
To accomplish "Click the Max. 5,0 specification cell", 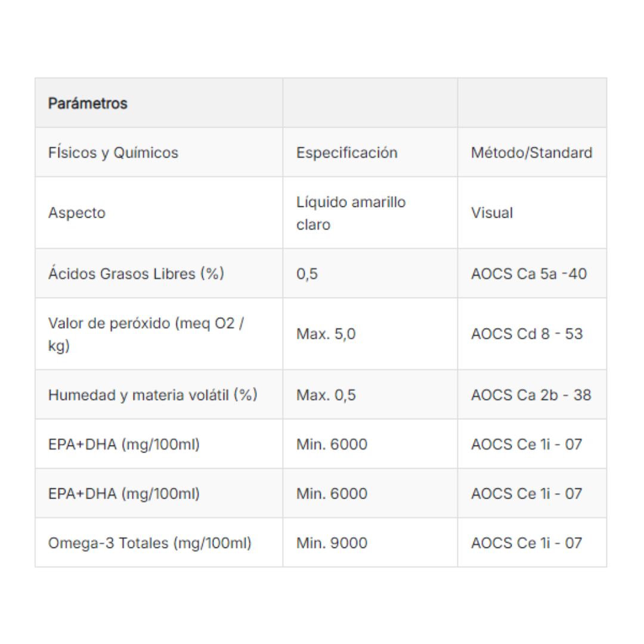I will pyautogui.click(x=326, y=334).
